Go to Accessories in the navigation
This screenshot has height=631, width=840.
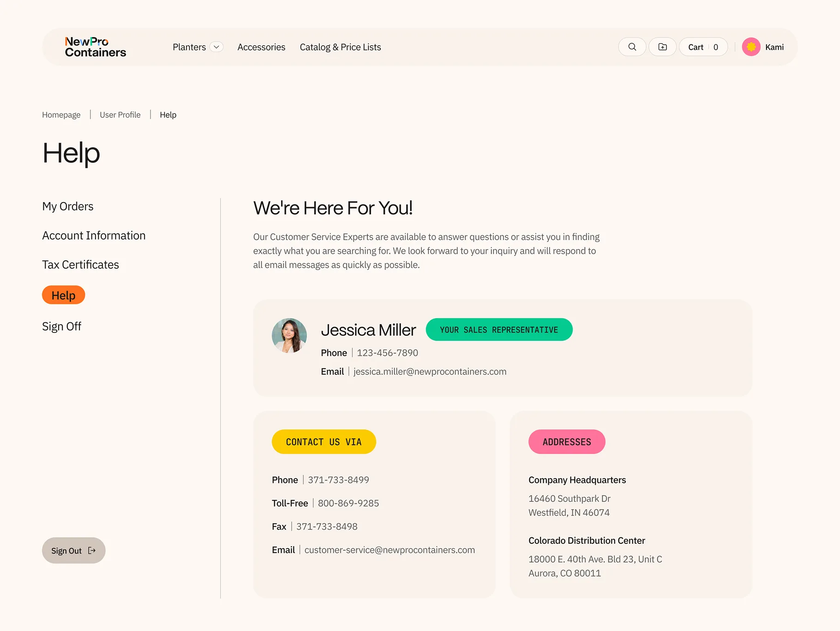click(x=261, y=47)
